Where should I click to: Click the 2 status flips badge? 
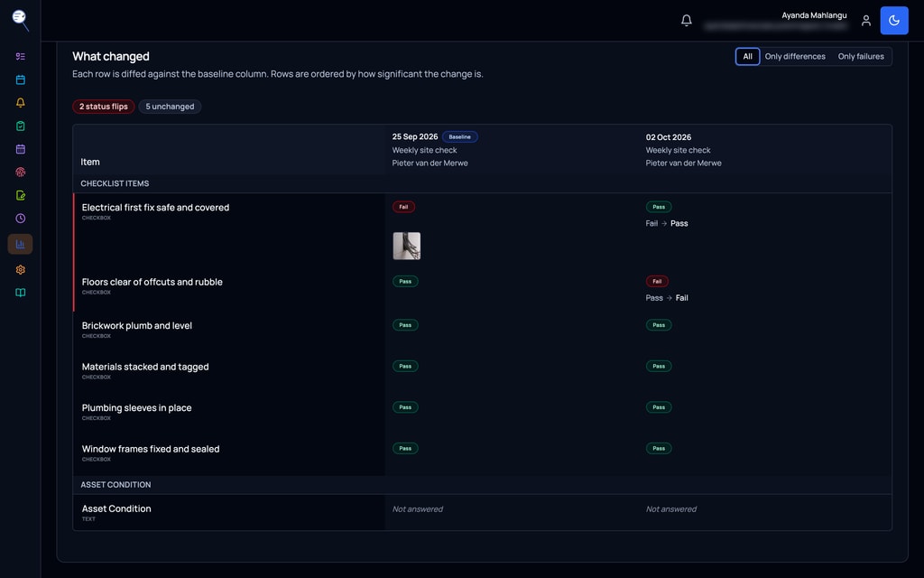point(104,107)
